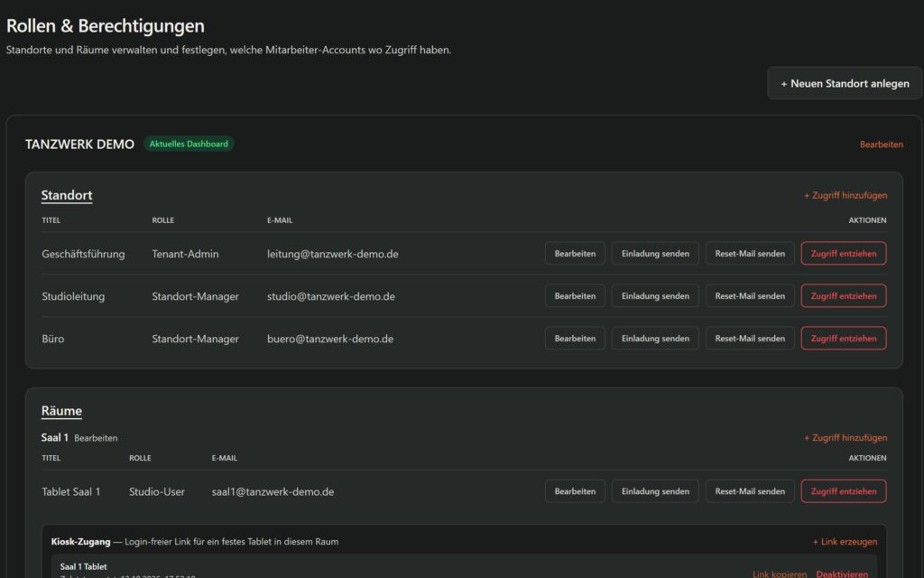This screenshot has width=924, height=578.
Task: Click 'Studioleitung' title cell
Action: click(73, 296)
